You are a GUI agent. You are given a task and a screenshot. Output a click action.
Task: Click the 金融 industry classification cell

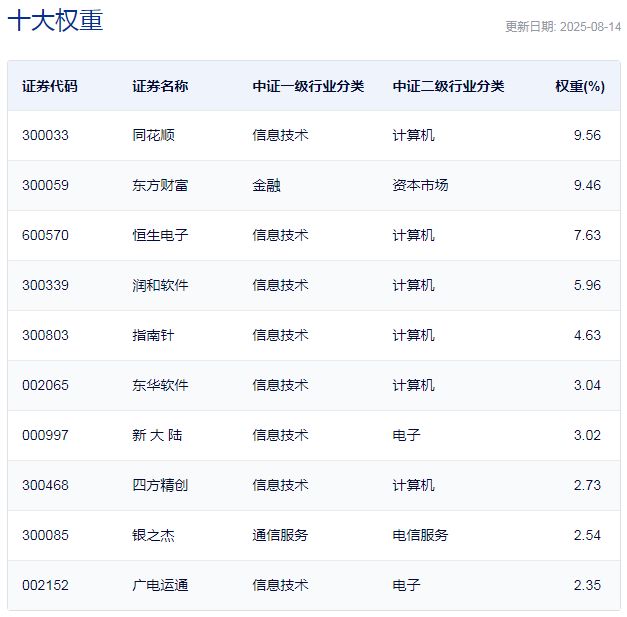[x=266, y=185]
